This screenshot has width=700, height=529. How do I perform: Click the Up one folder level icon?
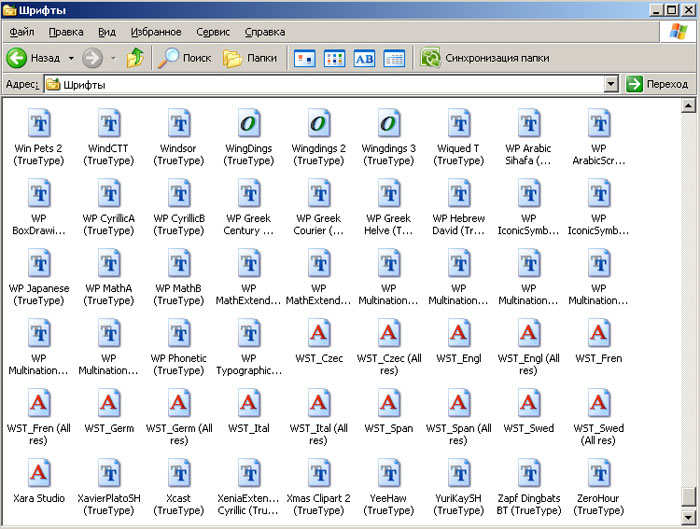point(135,58)
